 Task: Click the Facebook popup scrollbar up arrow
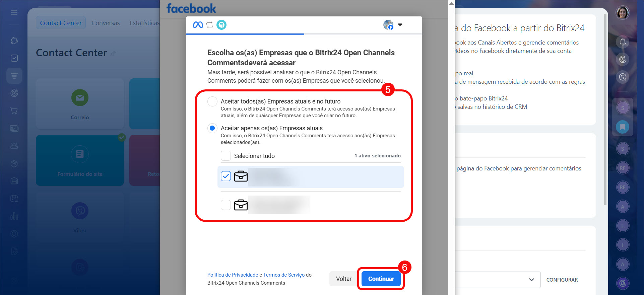point(451,3)
